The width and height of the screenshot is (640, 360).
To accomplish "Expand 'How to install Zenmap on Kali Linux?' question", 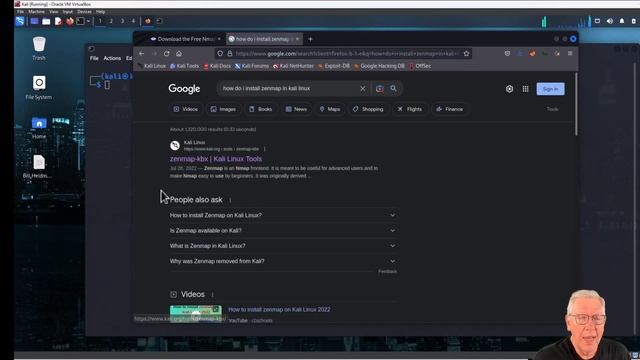I will 283,215.
